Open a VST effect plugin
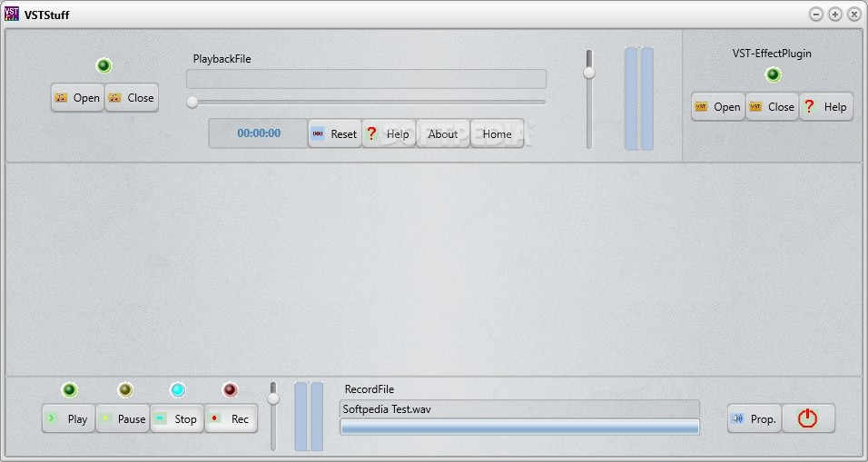 [718, 107]
